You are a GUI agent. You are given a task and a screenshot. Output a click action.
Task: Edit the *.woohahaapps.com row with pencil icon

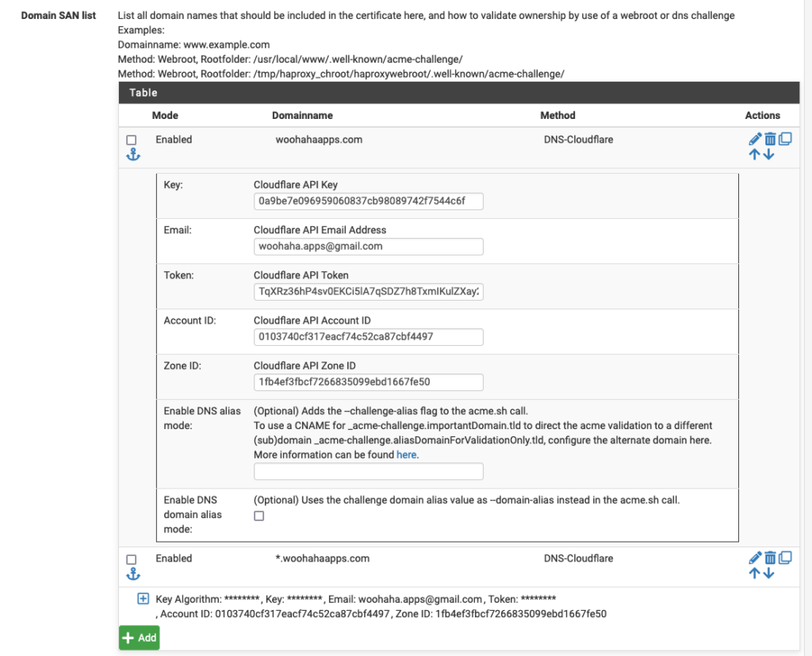pos(755,558)
